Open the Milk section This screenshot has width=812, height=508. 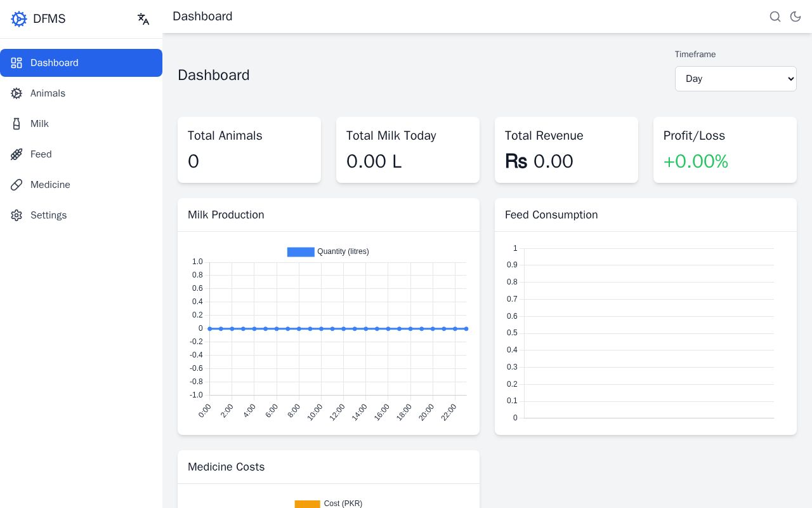81,124
